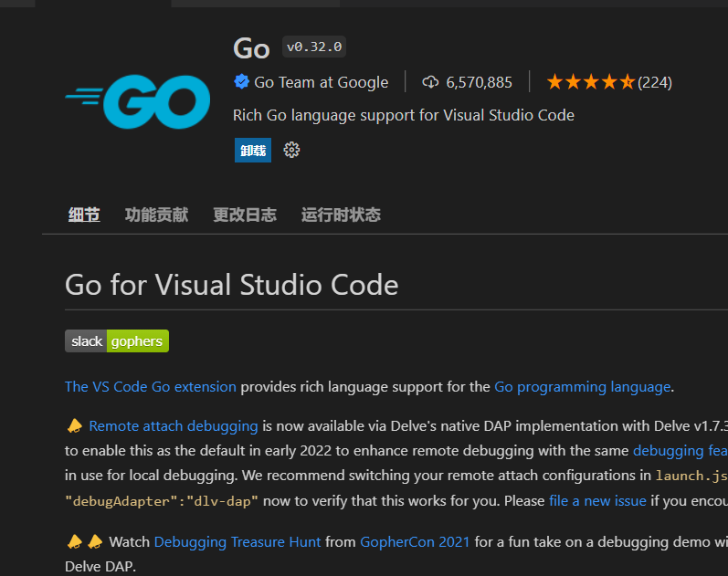
Task: Visit the GopherCon 2021 link
Action: (x=415, y=541)
